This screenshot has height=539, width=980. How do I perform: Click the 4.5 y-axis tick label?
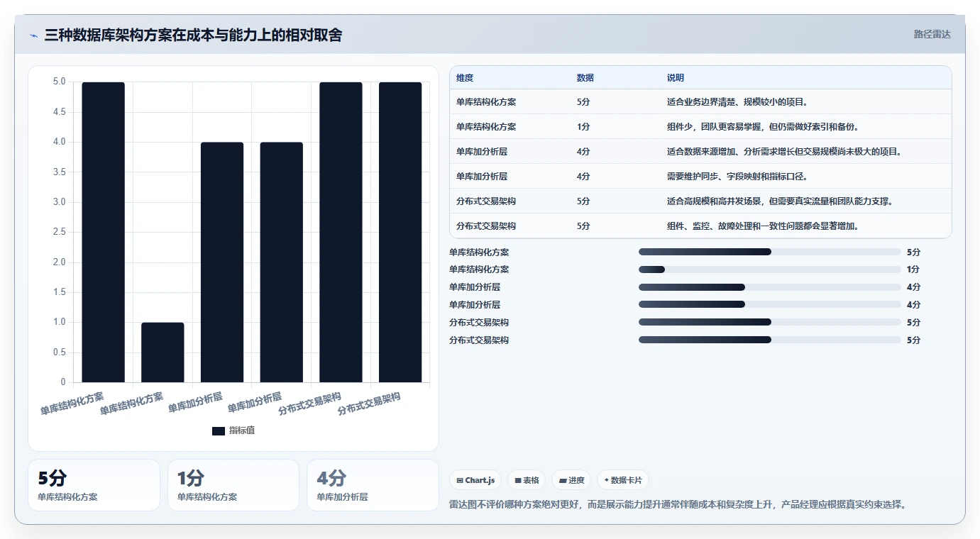[59, 112]
